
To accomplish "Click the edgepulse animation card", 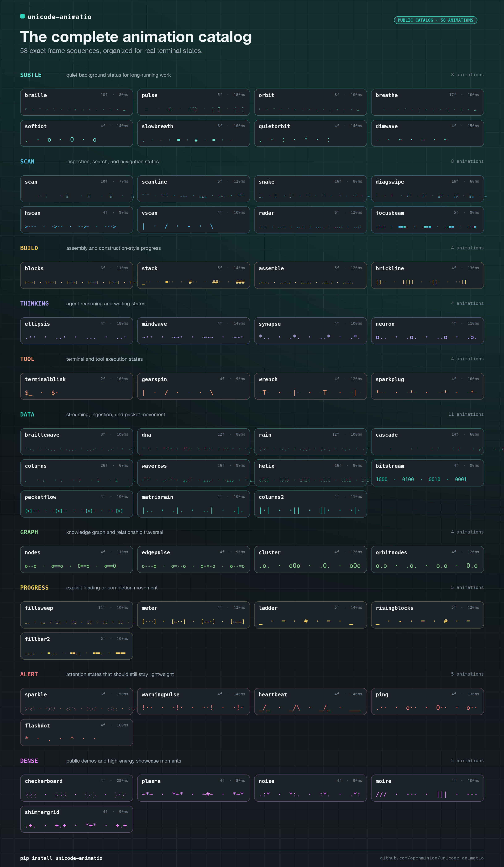I will click(194, 559).
